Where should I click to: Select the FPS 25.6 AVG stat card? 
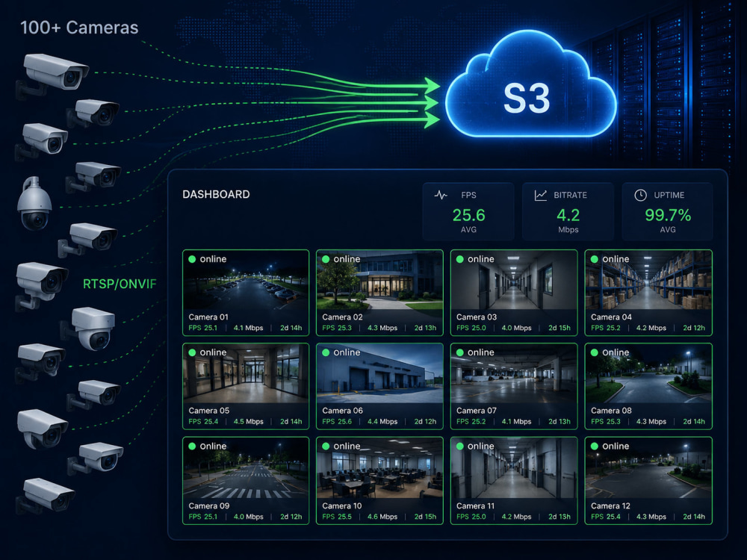pyautogui.click(x=468, y=211)
